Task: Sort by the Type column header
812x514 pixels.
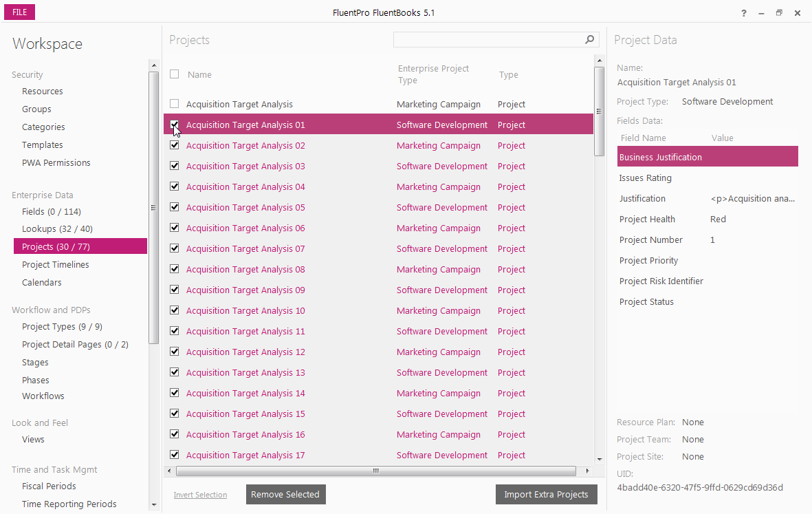Action: (x=509, y=74)
